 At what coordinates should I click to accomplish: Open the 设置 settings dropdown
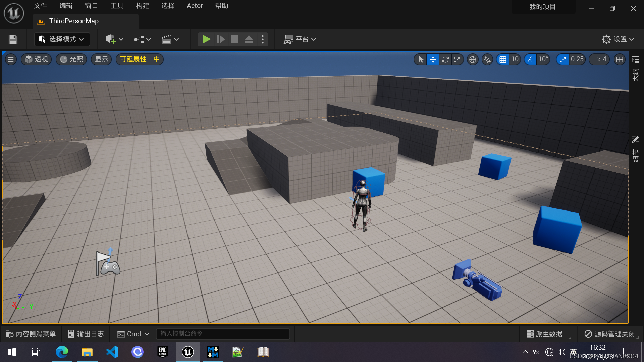(618, 39)
